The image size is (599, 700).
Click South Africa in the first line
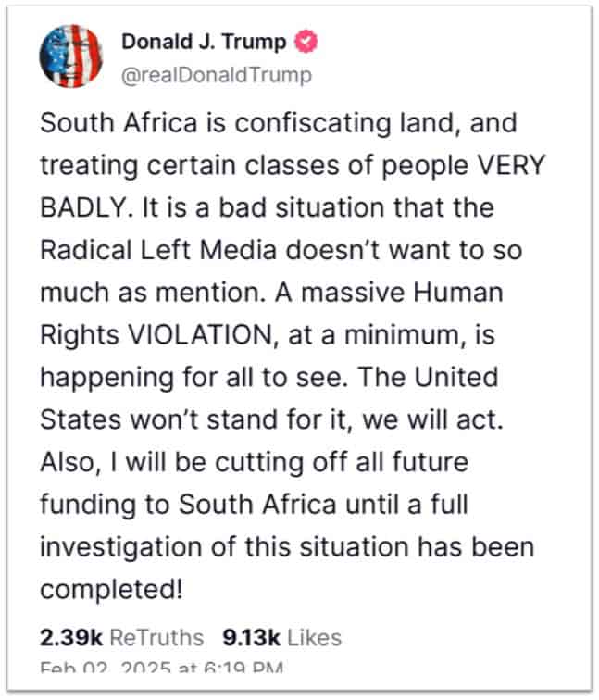click(119, 122)
